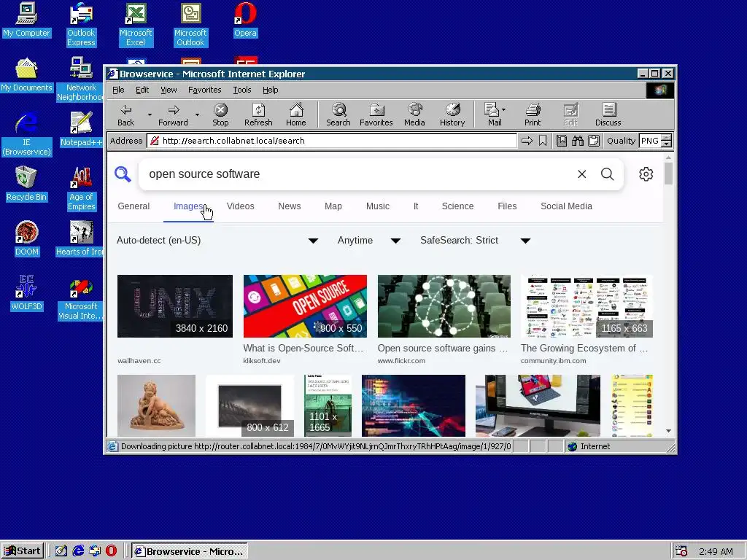Viewport: 747px width, 560px height.
Task: Open the Opera desktop shortcut
Action: pos(245,20)
